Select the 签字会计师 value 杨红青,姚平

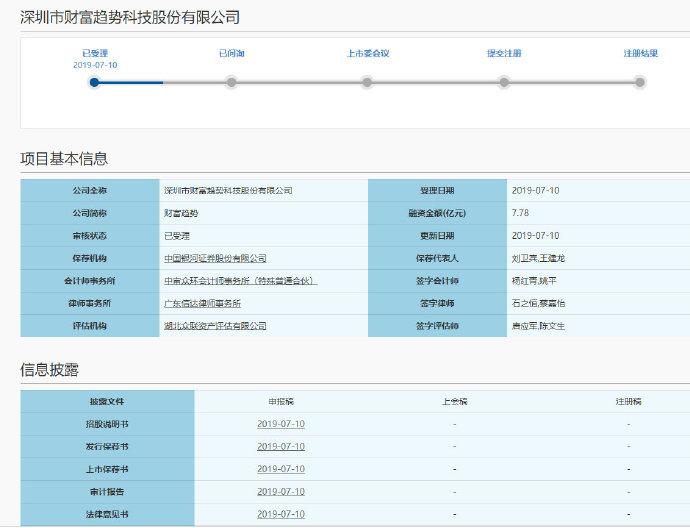[x=534, y=281]
